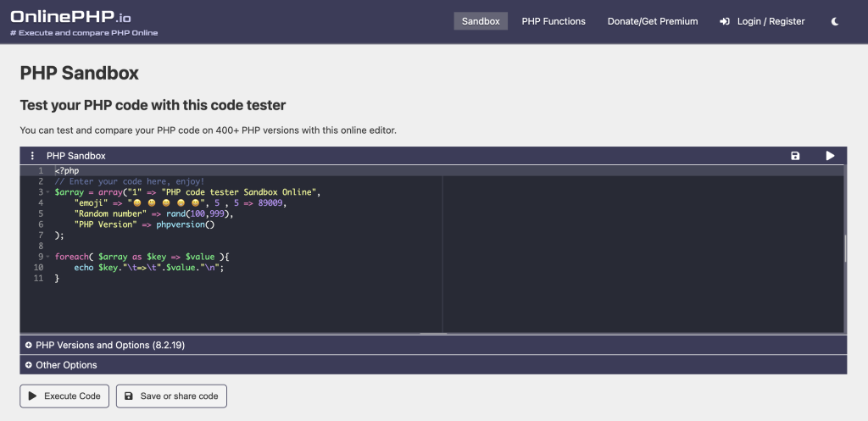Viewport: 868px width, 421px height.
Task: Expand the Other Options section
Action: coord(66,365)
